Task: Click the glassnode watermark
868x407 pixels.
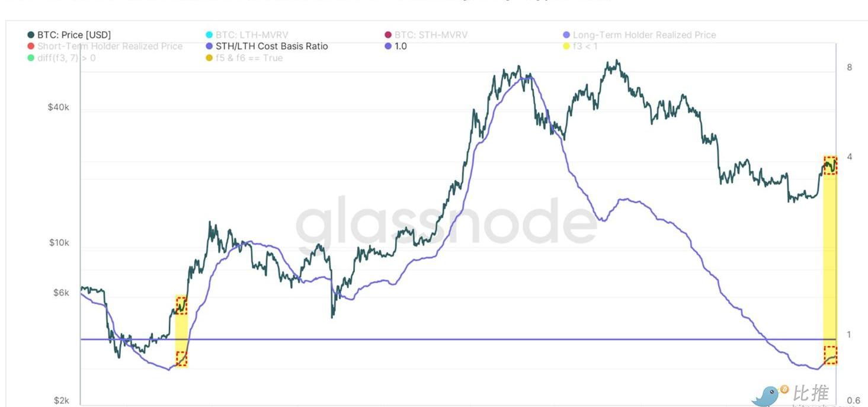Action: point(446,222)
